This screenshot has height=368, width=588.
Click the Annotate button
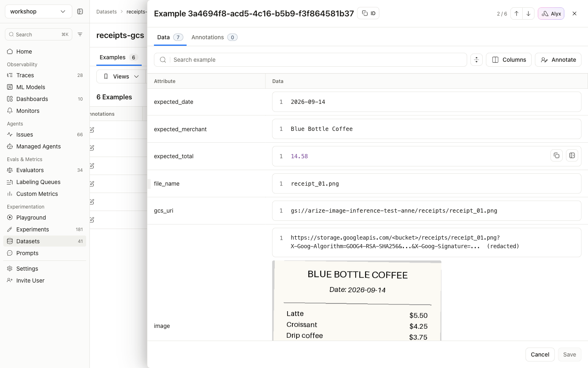tap(558, 60)
